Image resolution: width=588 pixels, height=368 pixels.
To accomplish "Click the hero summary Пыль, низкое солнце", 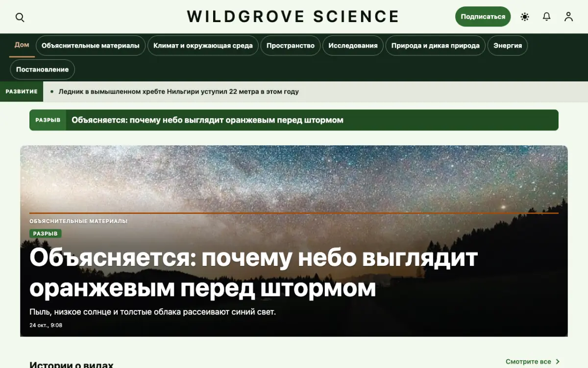I will coord(152,312).
